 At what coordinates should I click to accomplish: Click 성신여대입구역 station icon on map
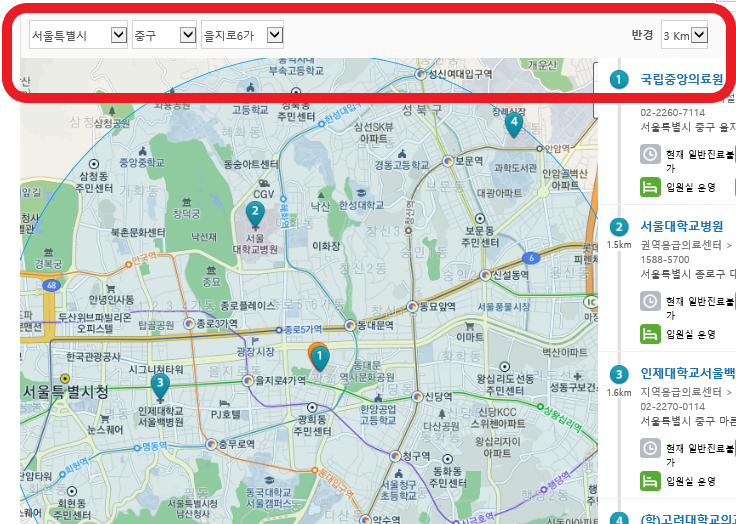(421, 74)
